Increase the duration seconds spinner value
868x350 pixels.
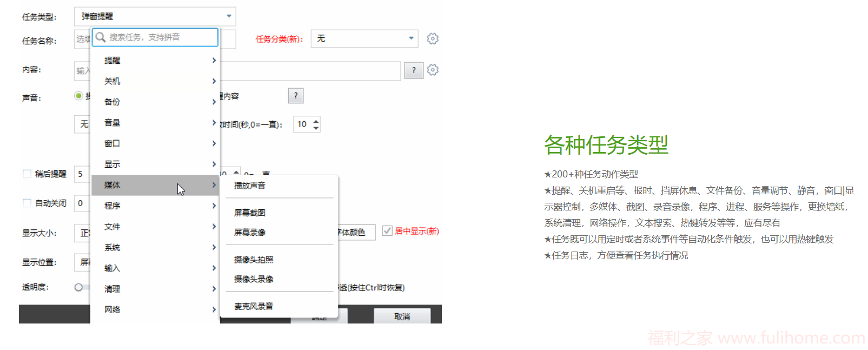tap(316, 121)
